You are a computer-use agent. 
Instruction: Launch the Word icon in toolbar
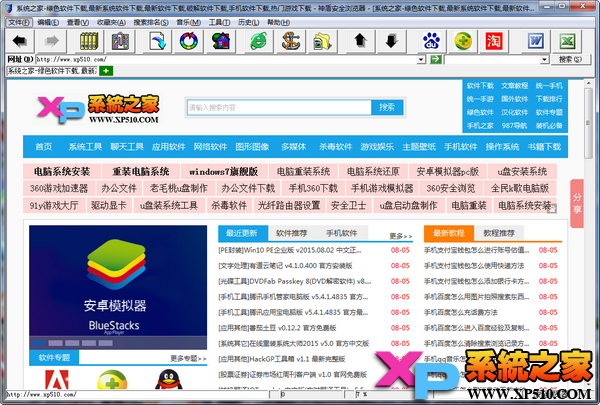click(536, 41)
